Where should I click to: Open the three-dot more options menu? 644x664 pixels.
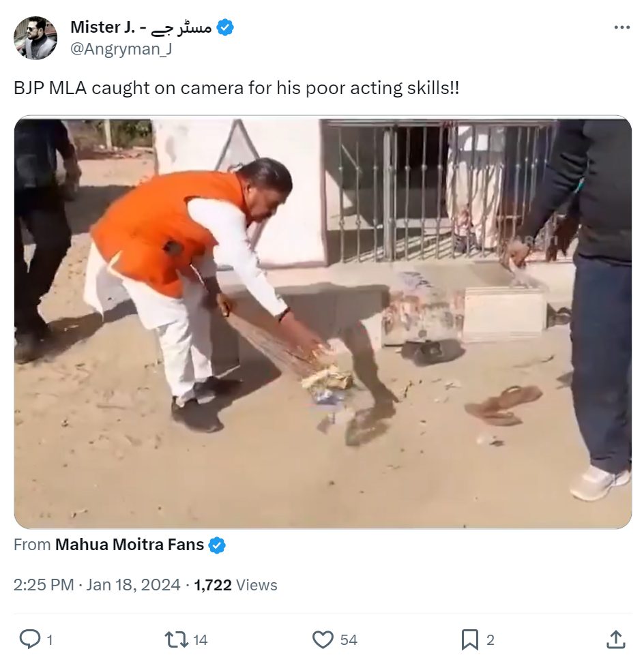click(x=621, y=27)
